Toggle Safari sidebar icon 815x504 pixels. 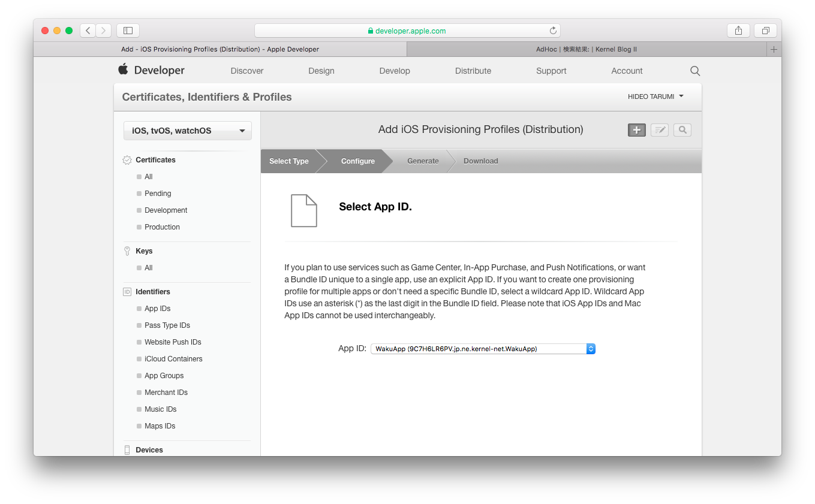coord(128,31)
